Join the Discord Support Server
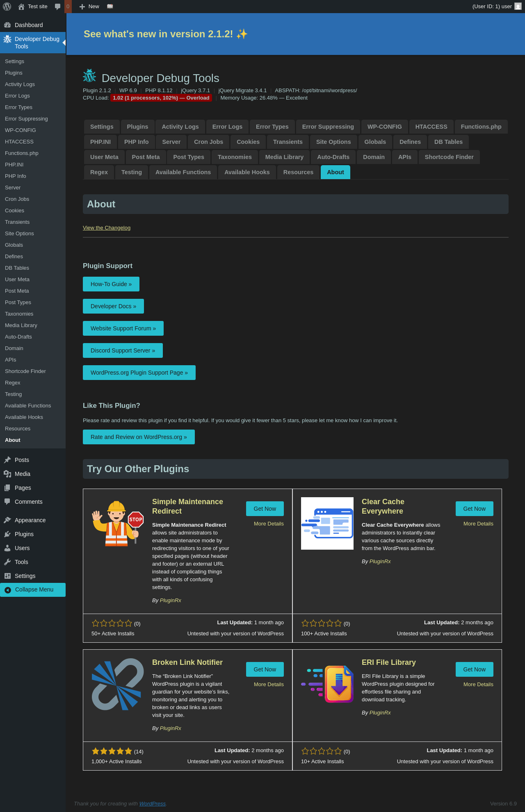525x812 pixels. [x=123, y=350]
